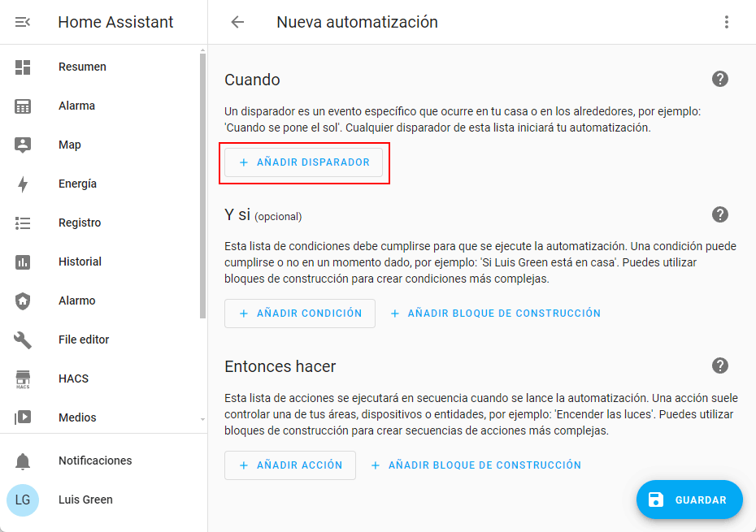Open the Alarma panel in sidebar

[76, 106]
